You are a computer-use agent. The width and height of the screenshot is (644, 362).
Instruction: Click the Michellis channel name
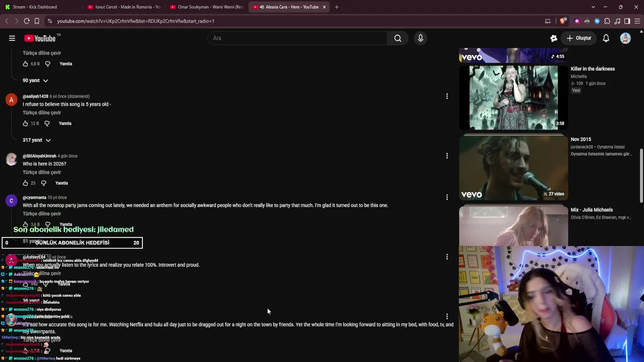point(579,76)
